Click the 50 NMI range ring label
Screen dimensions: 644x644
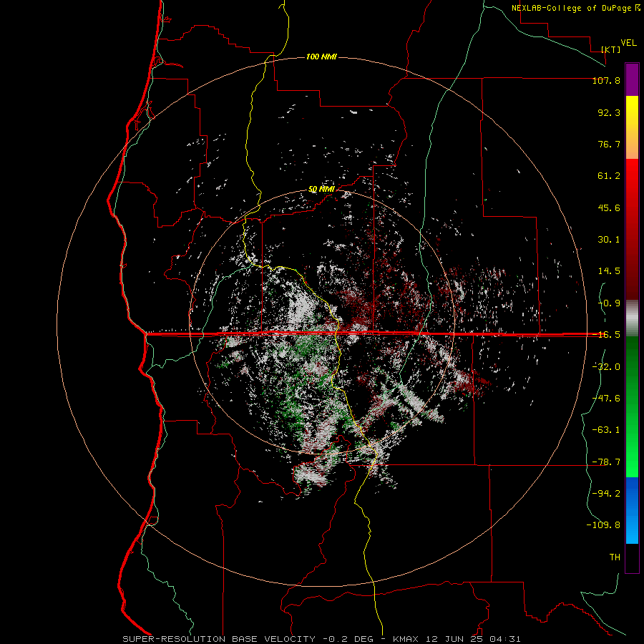pyautogui.click(x=321, y=189)
